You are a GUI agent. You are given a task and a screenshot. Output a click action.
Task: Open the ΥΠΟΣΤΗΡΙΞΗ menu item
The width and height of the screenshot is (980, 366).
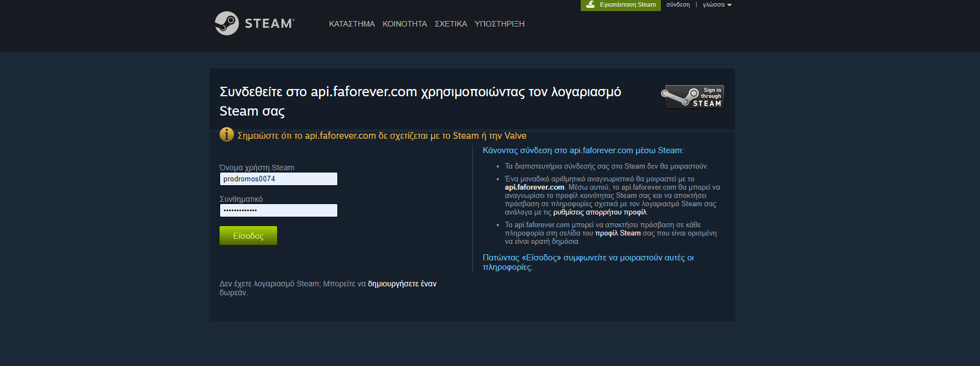pyautogui.click(x=499, y=24)
